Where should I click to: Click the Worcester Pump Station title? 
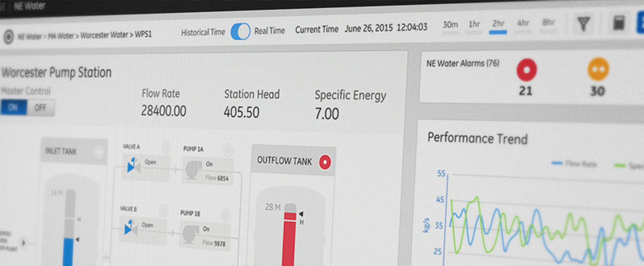point(57,73)
